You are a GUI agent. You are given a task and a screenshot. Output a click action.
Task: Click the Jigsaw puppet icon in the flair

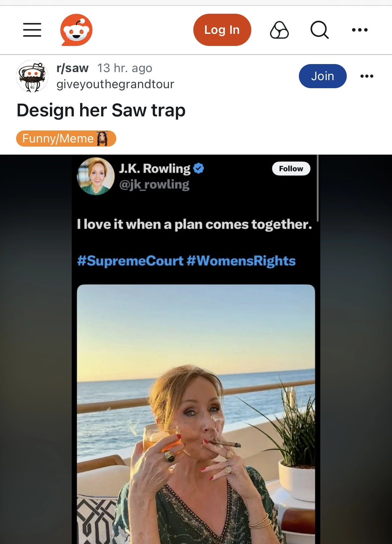tap(103, 139)
